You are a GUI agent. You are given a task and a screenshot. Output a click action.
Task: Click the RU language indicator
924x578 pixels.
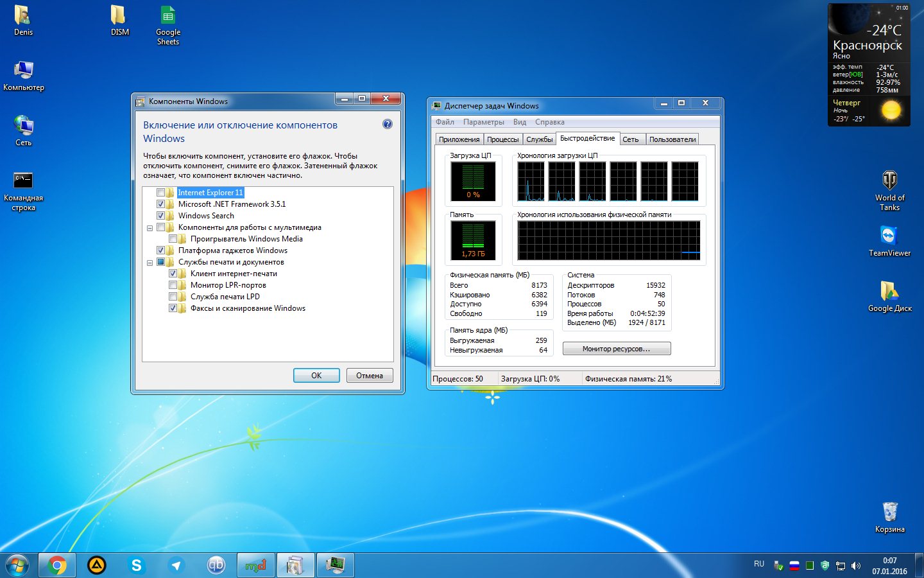click(759, 564)
